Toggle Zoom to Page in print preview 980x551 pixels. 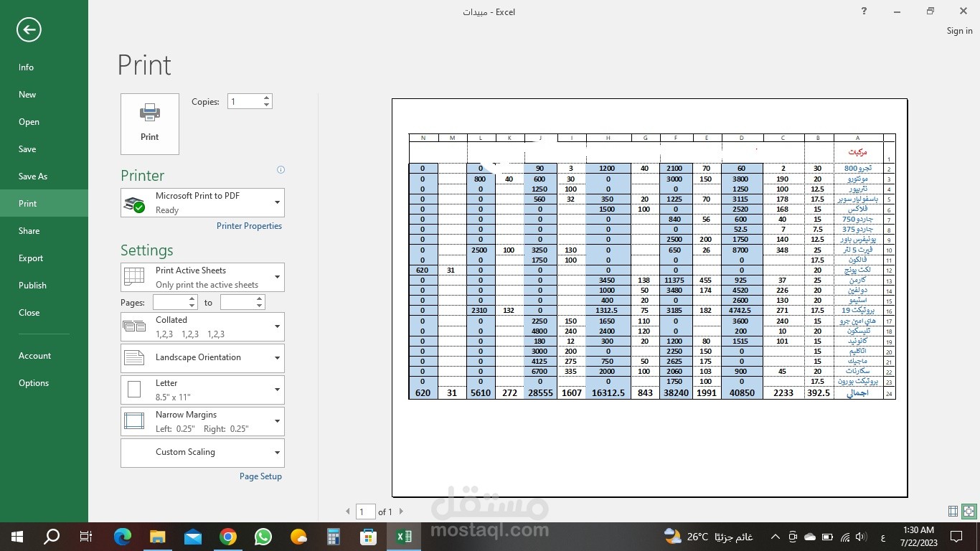click(969, 512)
